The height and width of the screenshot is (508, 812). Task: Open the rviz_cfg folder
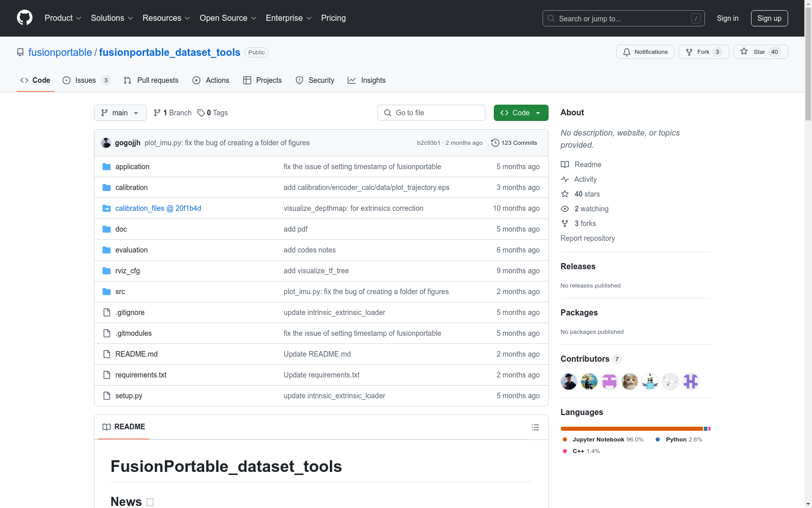127,271
